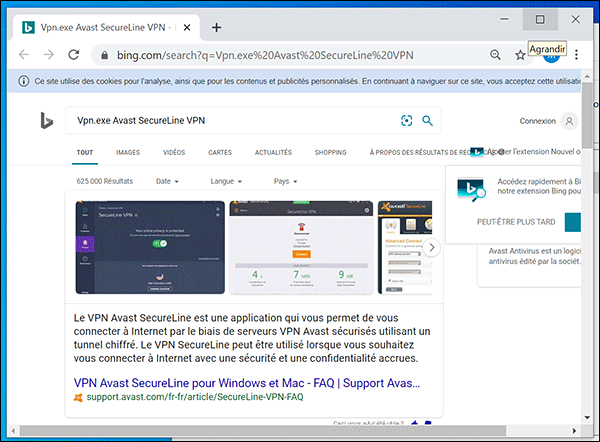Open a new browser tab with the plus button
Image resolution: width=600 pixels, height=442 pixels.
216,27
